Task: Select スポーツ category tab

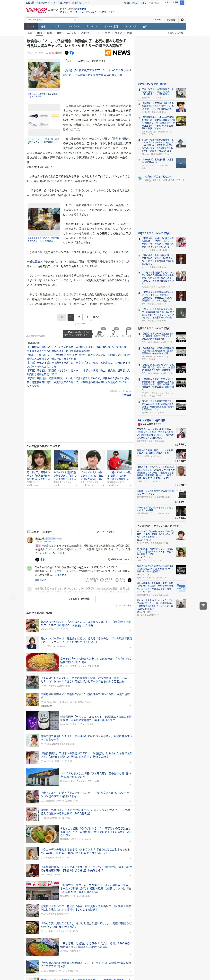Action: tap(86, 33)
